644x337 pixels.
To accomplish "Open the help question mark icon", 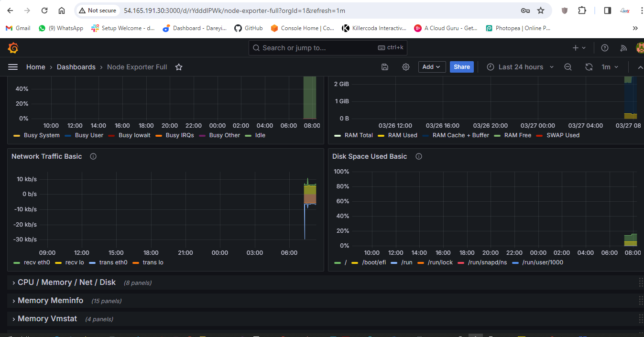I will 605,48.
